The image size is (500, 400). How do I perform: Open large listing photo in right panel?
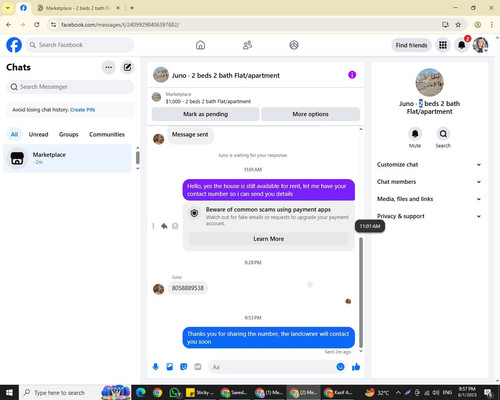pyautogui.click(x=429, y=82)
